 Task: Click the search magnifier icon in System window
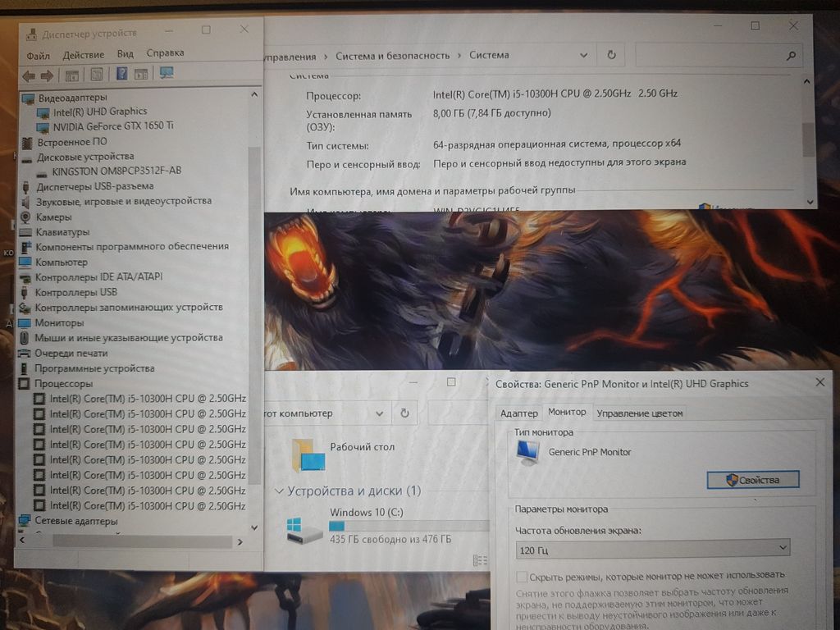pyautogui.click(x=791, y=56)
